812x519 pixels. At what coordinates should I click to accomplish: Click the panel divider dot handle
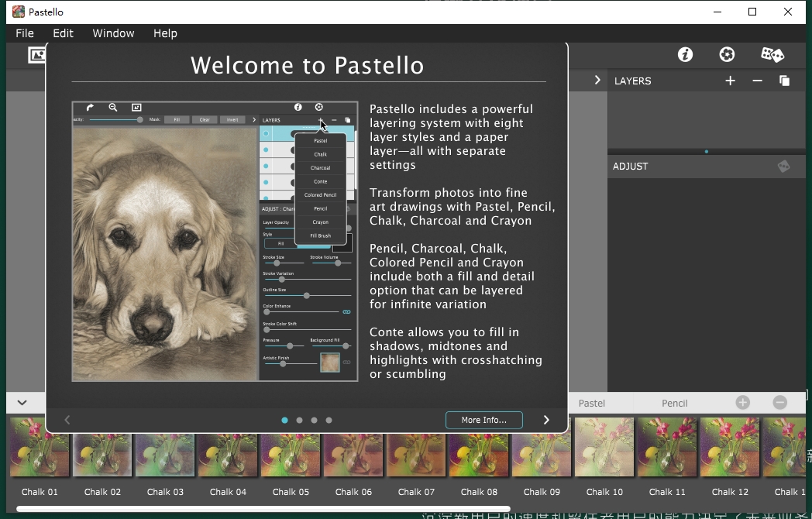(x=707, y=151)
